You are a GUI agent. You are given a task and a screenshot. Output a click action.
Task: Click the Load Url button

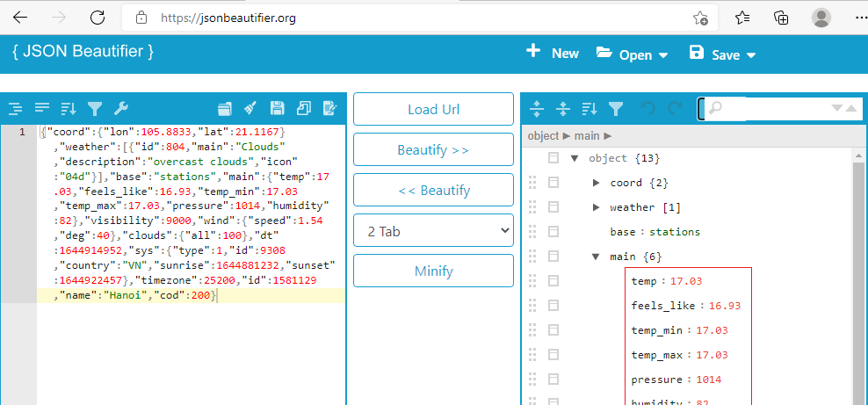[x=433, y=109]
